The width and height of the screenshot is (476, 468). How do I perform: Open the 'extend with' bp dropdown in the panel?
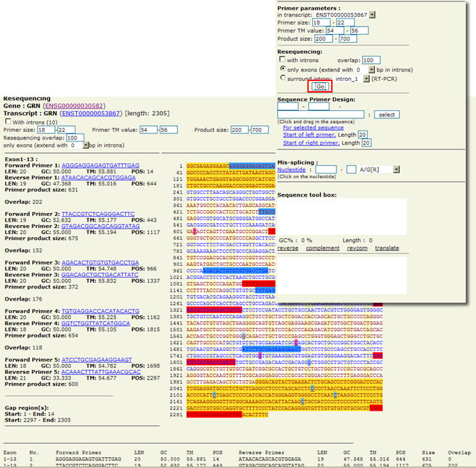tap(371, 69)
